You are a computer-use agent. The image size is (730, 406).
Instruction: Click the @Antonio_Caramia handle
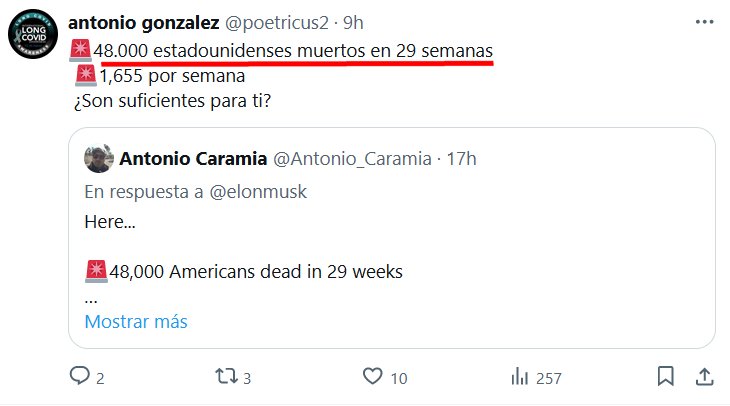point(353,158)
